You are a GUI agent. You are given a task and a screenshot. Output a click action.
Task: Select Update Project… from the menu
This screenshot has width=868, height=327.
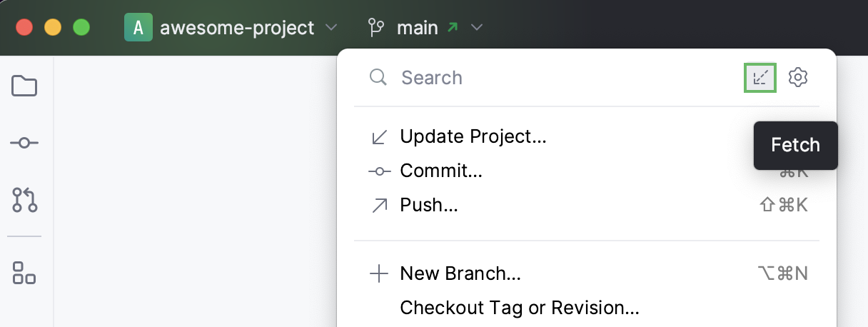[473, 136]
